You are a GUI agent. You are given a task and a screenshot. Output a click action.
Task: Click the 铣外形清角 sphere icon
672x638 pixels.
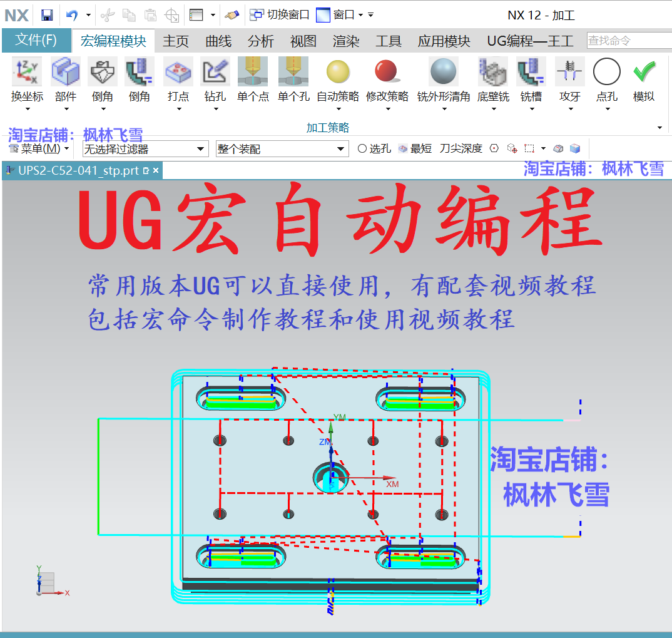(x=444, y=71)
